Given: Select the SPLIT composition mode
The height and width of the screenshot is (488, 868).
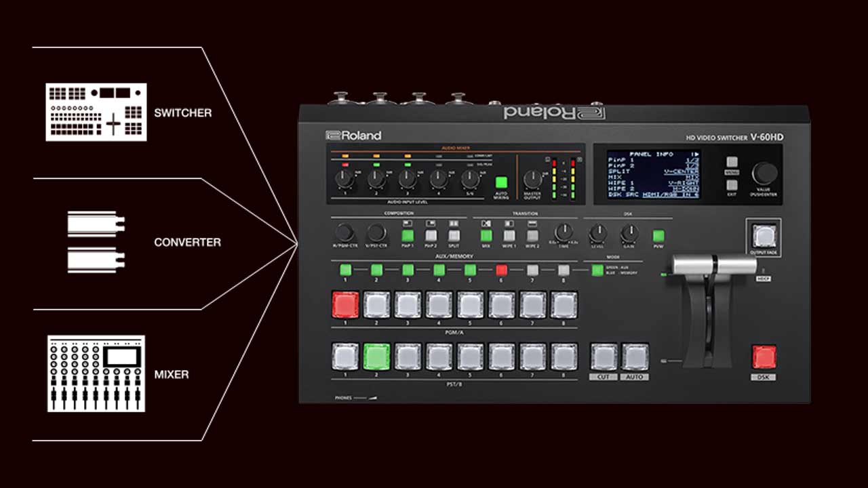Looking at the screenshot, I should 453,237.
